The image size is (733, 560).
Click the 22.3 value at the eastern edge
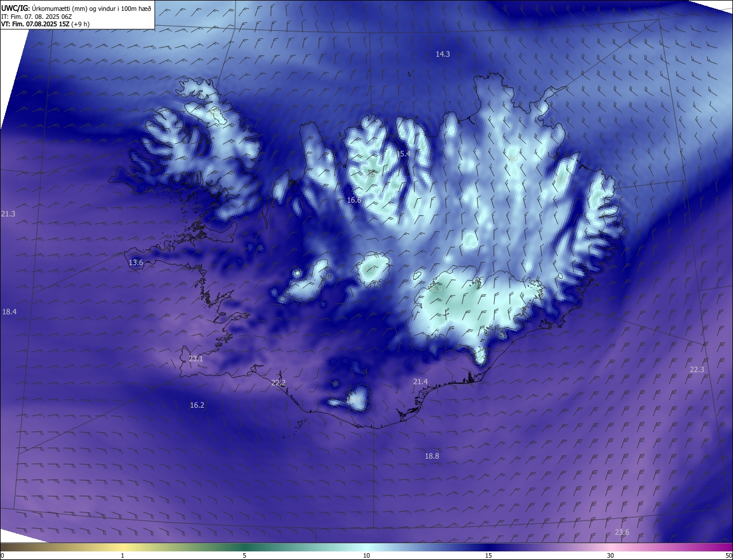pyautogui.click(x=696, y=369)
